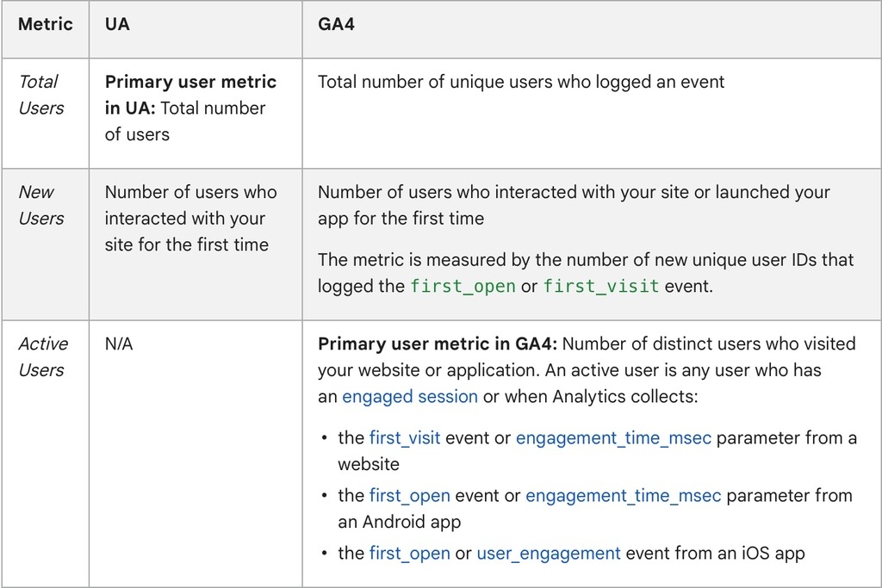The image size is (882, 588).
Task: Click first_open link in the iOS app bullet
Action: tap(409, 554)
